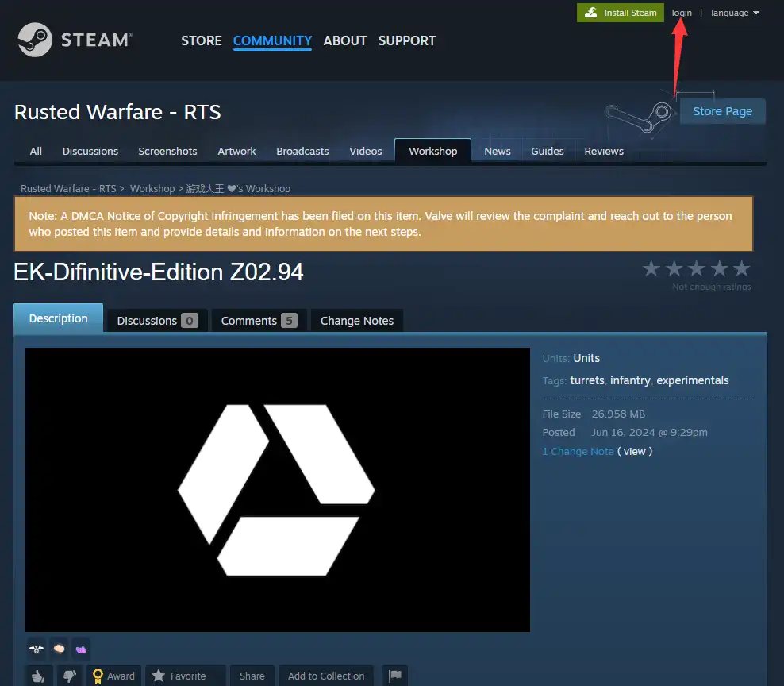This screenshot has height=686, width=784.
Task: Click the 1 Change Note link
Action: [x=578, y=451]
